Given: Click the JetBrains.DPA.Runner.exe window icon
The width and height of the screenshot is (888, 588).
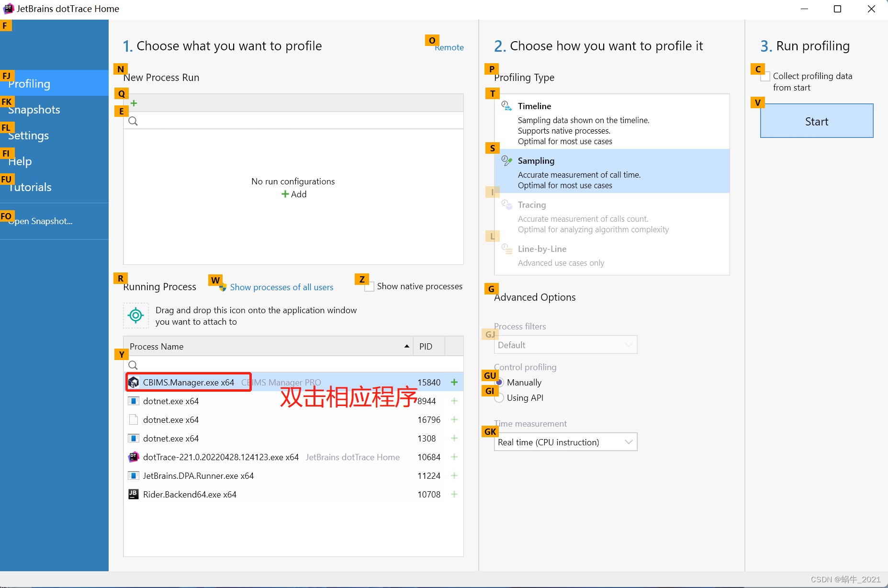Looking at the screenshot, I should tap(134, 475).
